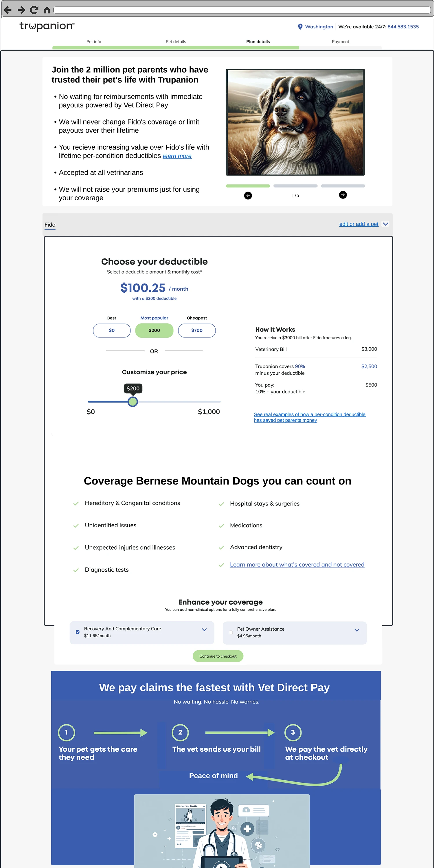Advance to next carousel image arrow
Viewport: 434px width, 868px height.
pyautogui.click(x=343, y=195)
